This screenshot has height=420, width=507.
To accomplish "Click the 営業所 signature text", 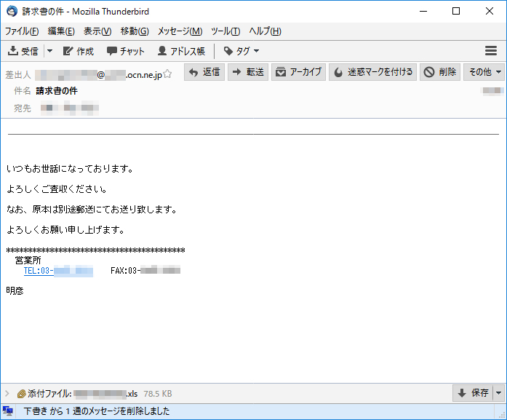I will 28,261.
